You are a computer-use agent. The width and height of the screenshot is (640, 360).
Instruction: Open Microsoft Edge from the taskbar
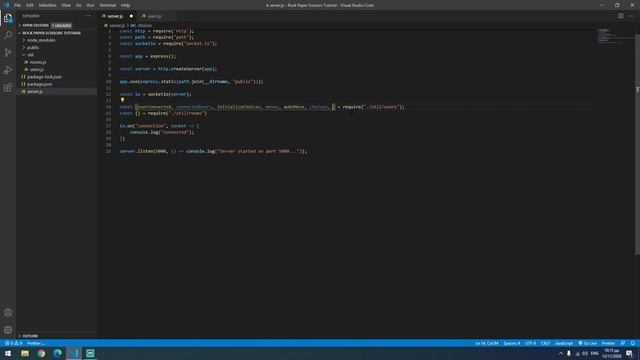click(x=58, y=353)
